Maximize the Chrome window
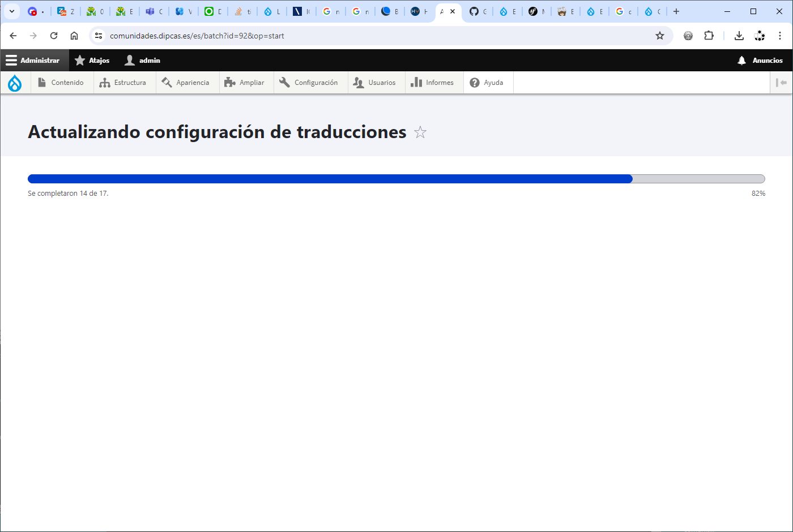The image size is (793, 532). pyautogui.click(x=753, y=11)
